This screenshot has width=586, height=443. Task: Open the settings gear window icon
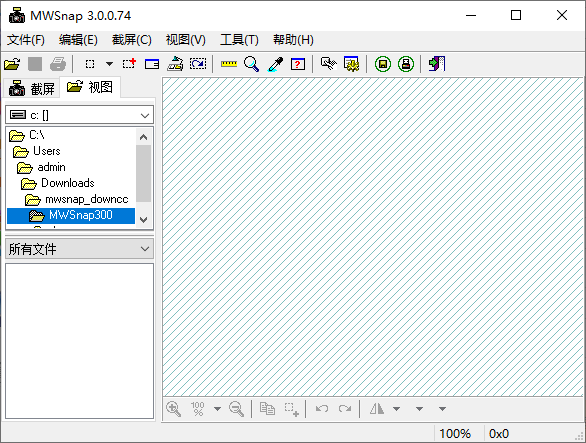pyautogui.click(x=352, y=64)
